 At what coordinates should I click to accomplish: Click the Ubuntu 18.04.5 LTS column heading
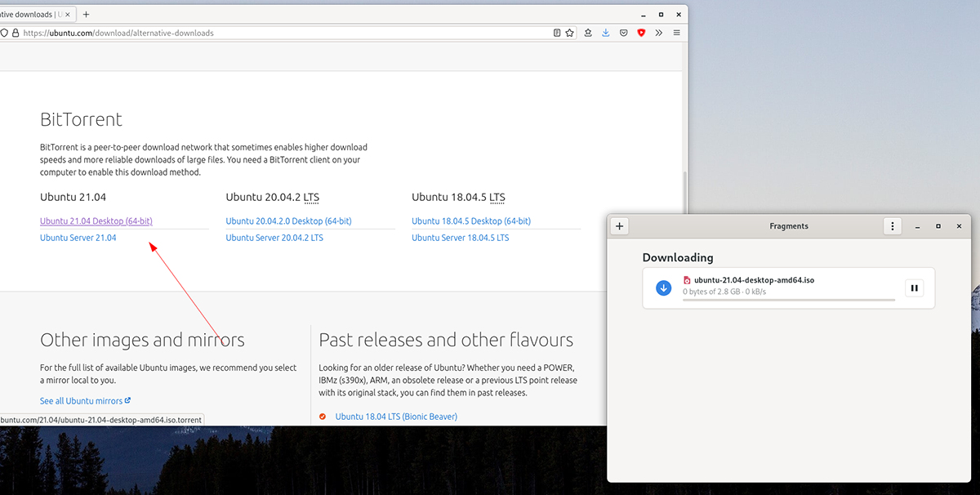pos(459,197)
